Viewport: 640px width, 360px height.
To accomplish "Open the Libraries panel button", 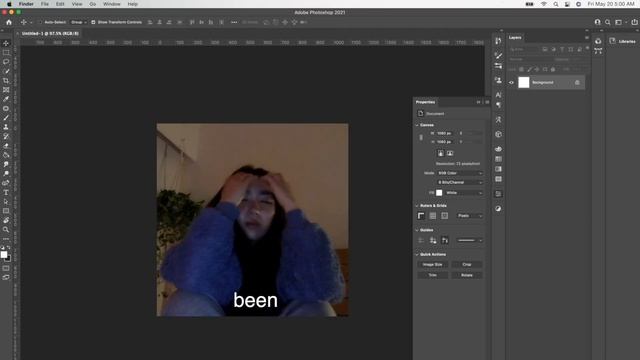I will [622, 41].
